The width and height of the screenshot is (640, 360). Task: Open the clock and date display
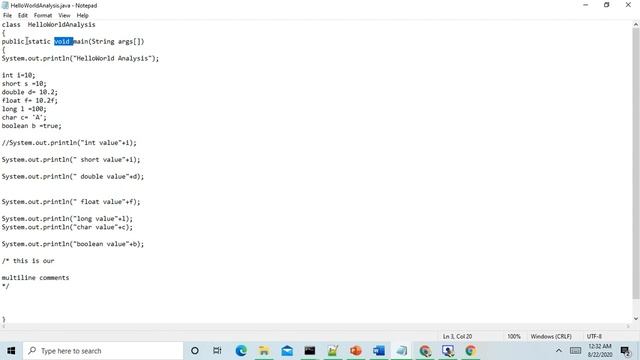click(600, 351)
